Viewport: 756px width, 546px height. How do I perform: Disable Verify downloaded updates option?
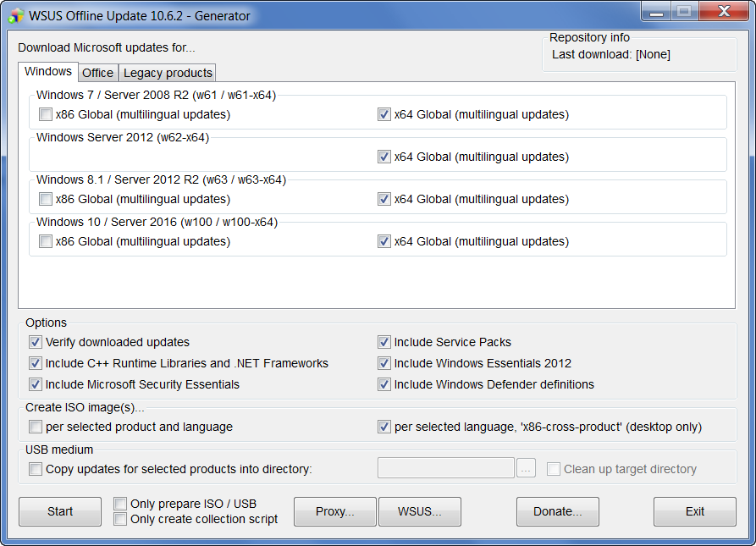(36, 342)
